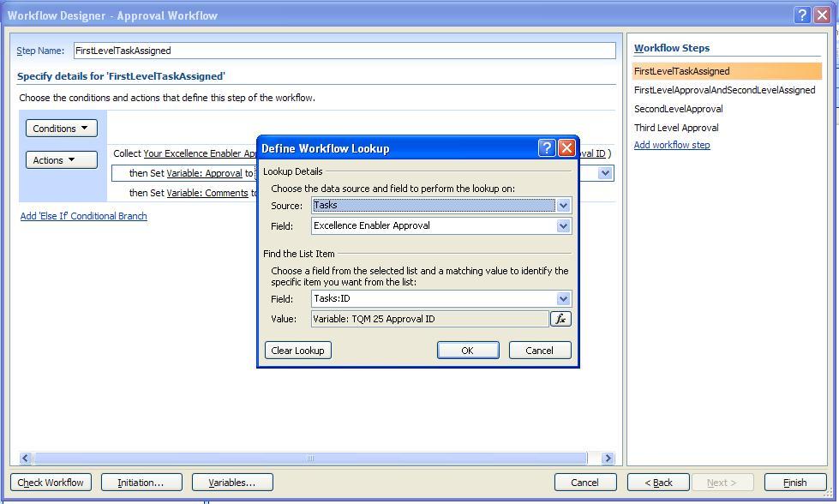
Task: Click the Check Workflow button
Action: 51,482
